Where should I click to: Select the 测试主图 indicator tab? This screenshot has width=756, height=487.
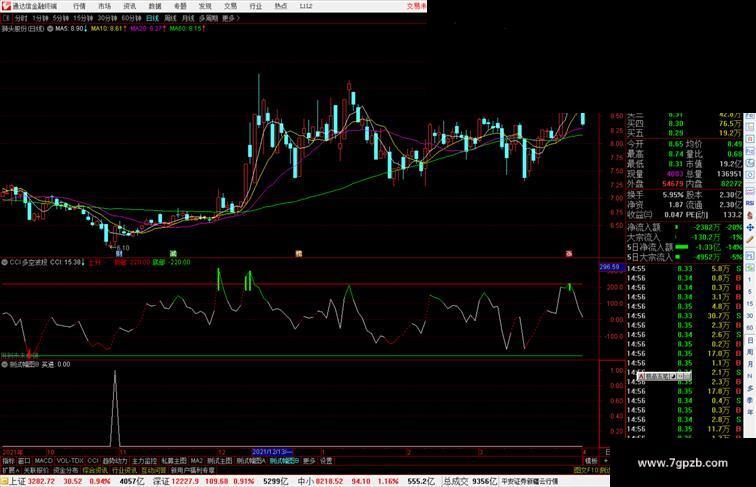219,461
